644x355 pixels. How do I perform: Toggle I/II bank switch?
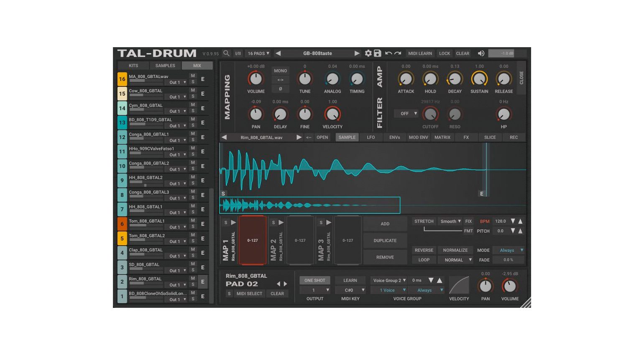coord(238,53)
